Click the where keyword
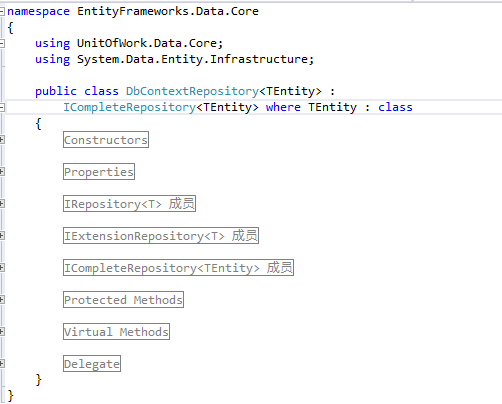 (x=283, y=107)
